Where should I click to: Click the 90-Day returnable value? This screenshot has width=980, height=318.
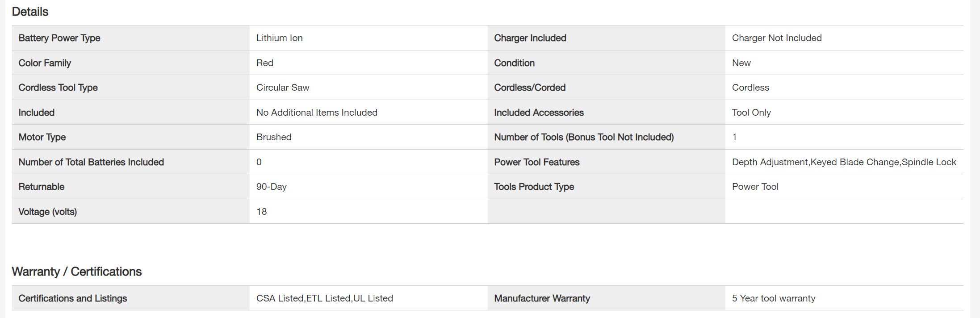[271, 187]
